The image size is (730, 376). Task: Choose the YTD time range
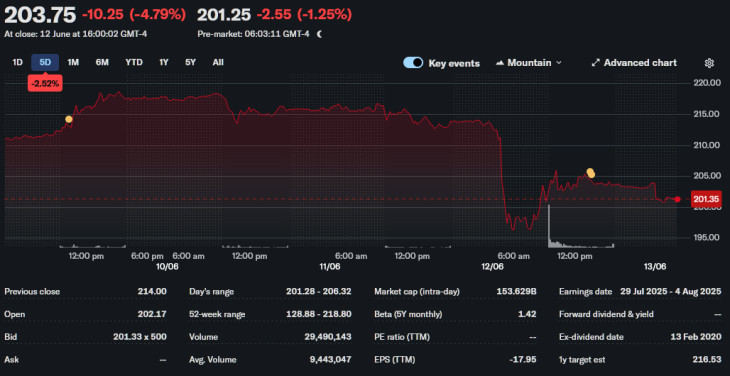click(134, 62)
